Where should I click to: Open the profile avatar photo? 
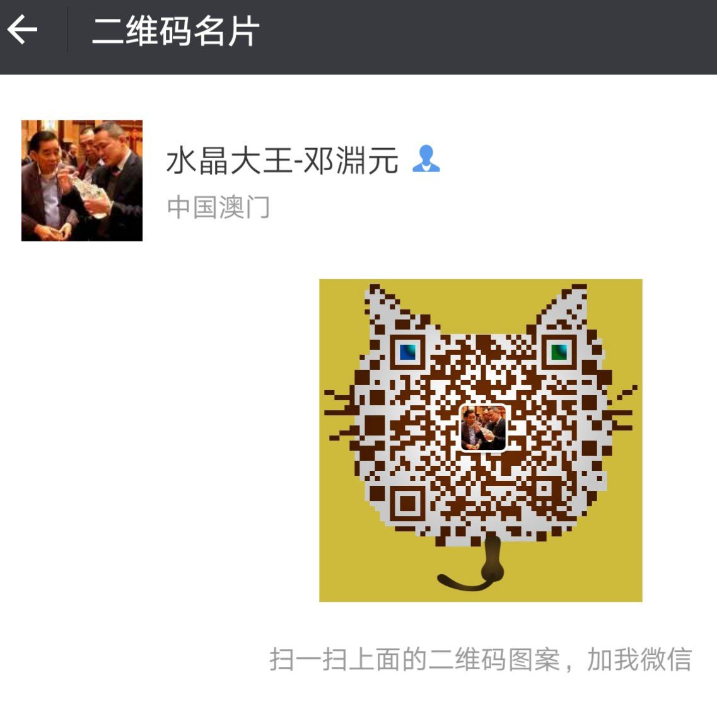pyautogui.click(x=82, y=180)
